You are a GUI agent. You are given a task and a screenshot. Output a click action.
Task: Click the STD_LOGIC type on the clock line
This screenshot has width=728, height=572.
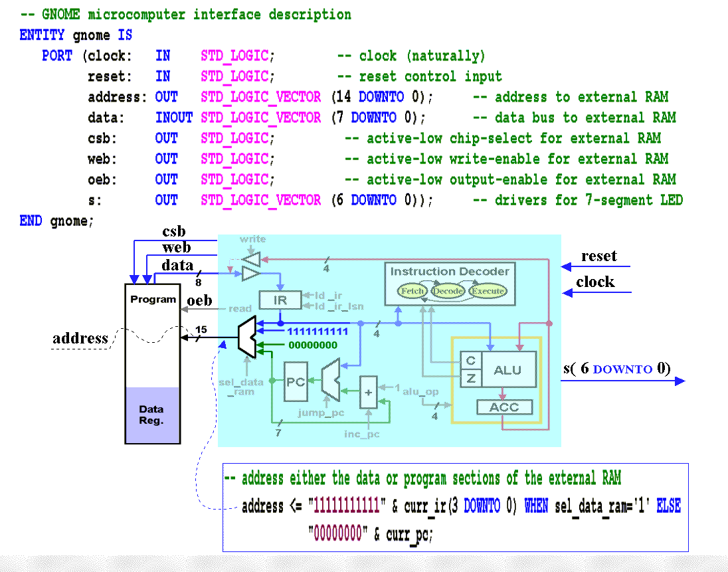click(x=234, y=56)
